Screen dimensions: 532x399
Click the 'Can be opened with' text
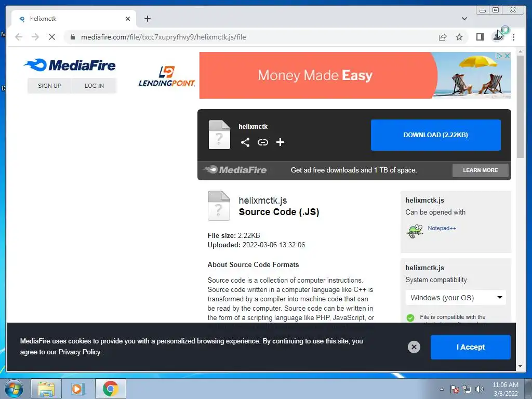(x=435, y=212)
